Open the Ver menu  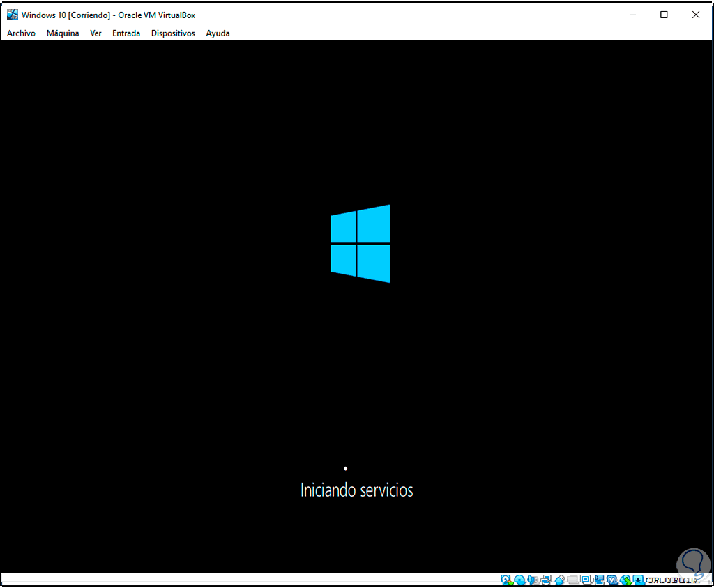tap(96, 33)
